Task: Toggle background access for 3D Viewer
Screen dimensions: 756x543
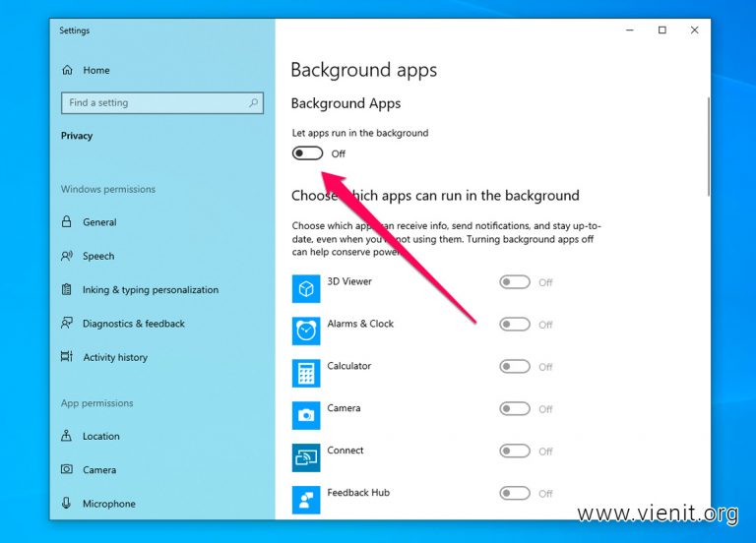Action: click(x=514, y=282)
